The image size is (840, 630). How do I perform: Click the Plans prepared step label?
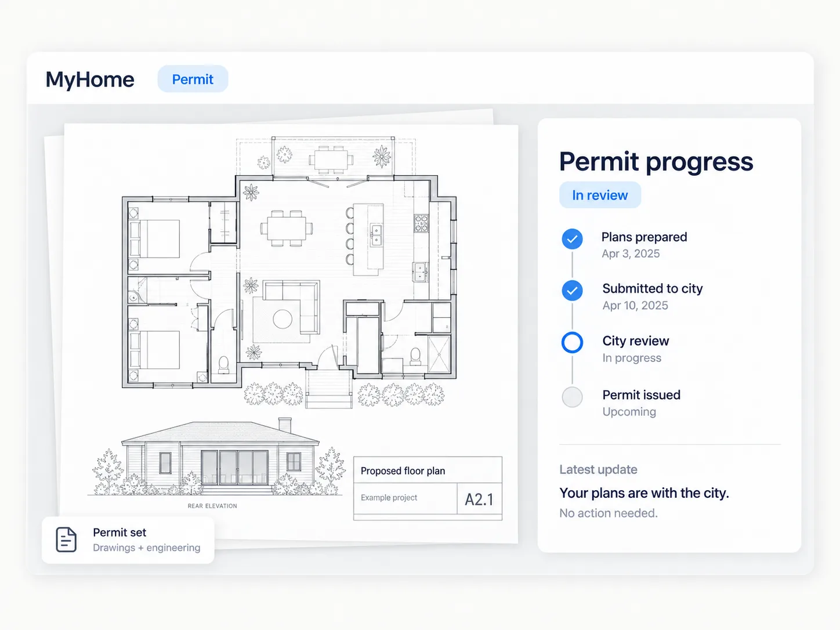click(x=644, y=237)
